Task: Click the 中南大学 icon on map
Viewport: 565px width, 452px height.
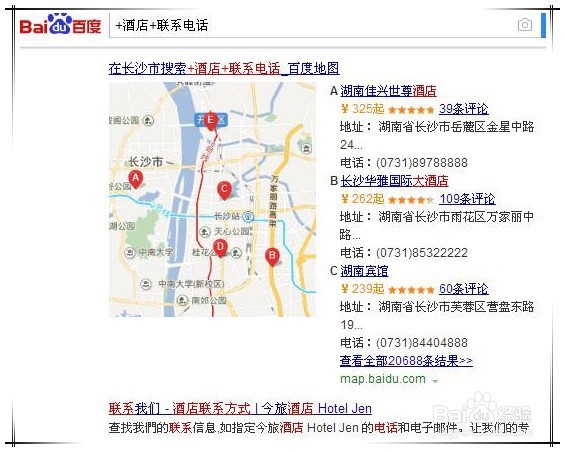Action: (x=130, y=252)
